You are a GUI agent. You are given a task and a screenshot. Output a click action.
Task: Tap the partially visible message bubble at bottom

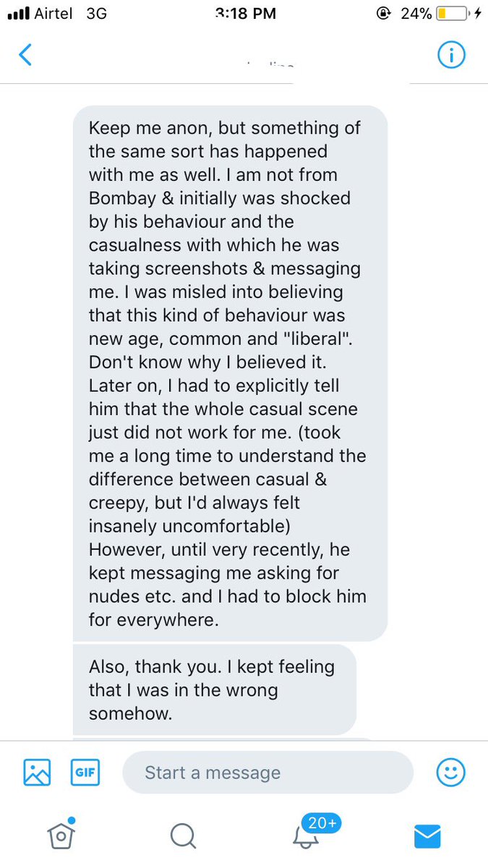pyautogui.click(x=223, y=739)
